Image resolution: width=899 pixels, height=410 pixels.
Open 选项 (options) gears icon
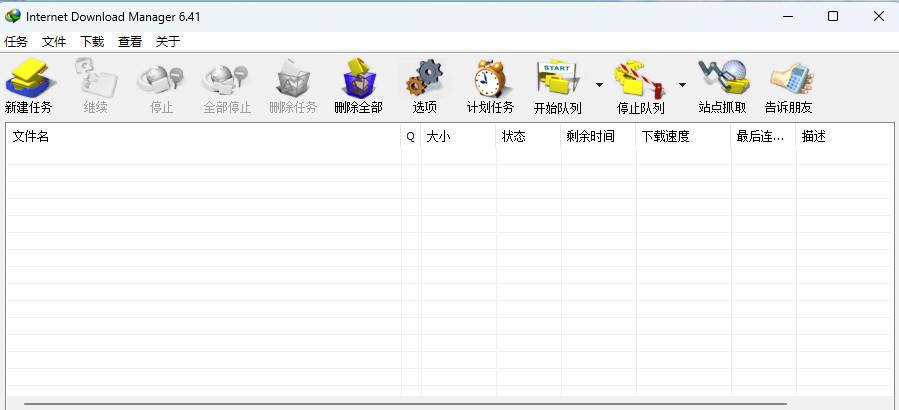tap(425, 79)
